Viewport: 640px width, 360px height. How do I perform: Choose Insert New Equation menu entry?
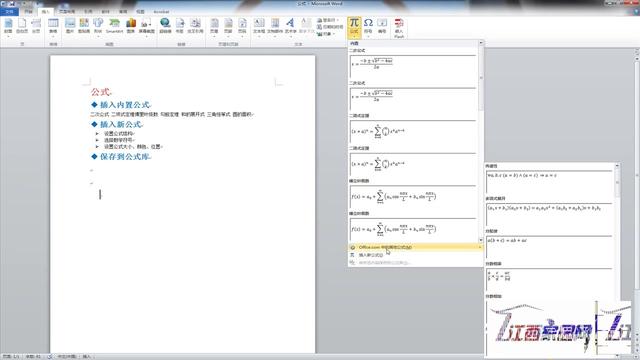coord(416,255)
